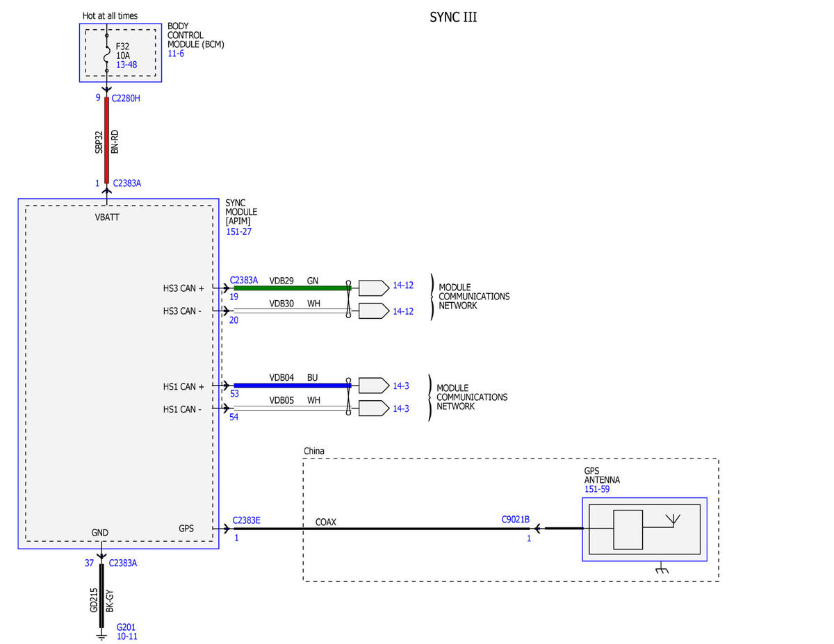Viewport: 834px width, 644px height.
Task: Select pin number 9 at C2280H
Action: click(98, 98)
